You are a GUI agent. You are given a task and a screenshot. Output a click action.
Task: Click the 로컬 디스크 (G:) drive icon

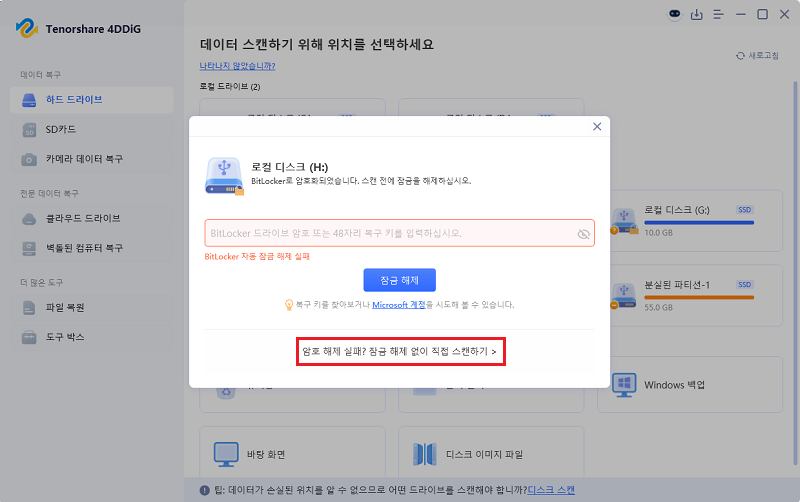624,221
